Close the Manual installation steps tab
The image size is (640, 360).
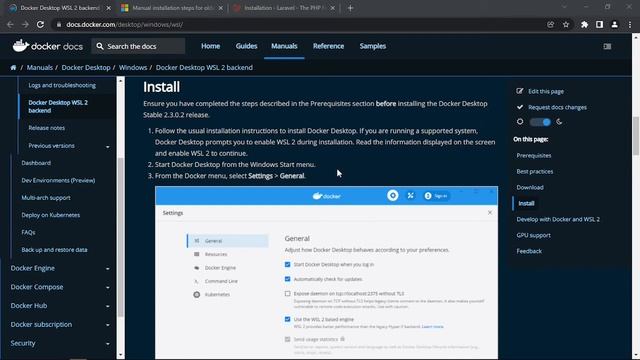tap(221, 8)
